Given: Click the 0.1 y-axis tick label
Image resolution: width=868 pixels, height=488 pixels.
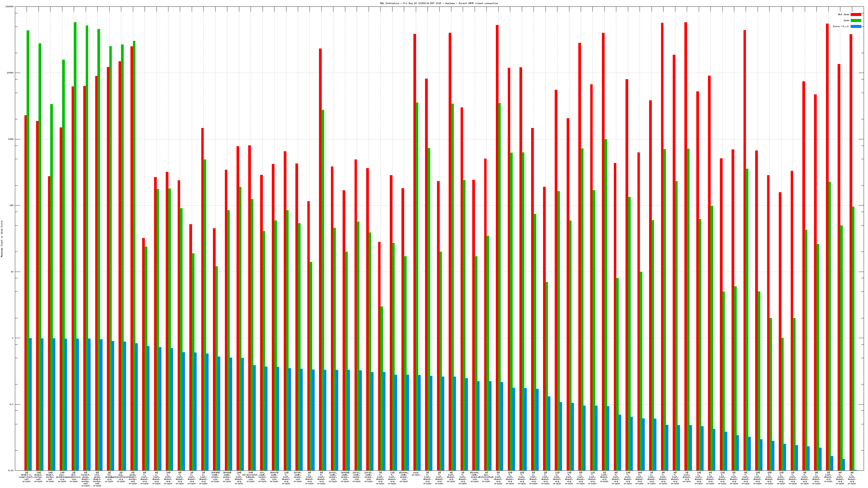Looking at the screenshot, I should point(12,404).
